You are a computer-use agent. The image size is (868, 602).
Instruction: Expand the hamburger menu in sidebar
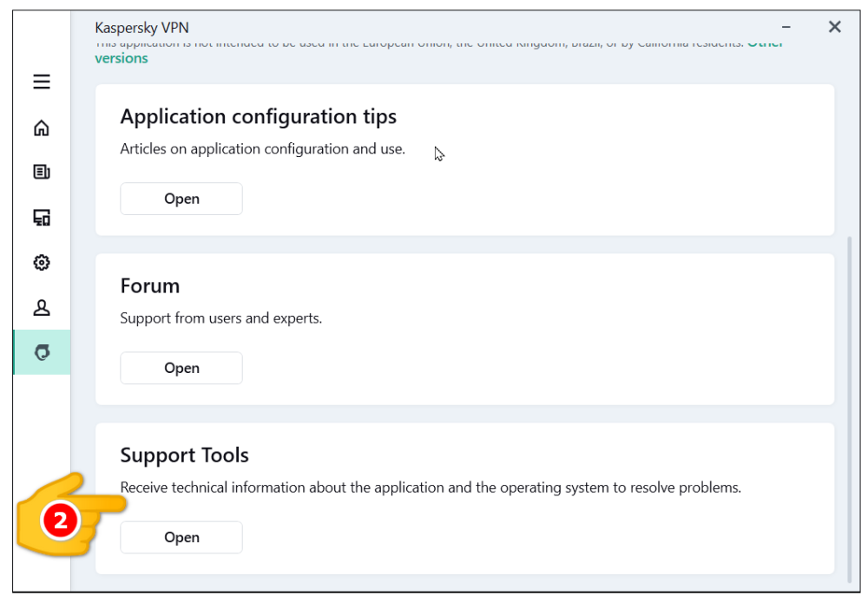(x=42, y=82)
